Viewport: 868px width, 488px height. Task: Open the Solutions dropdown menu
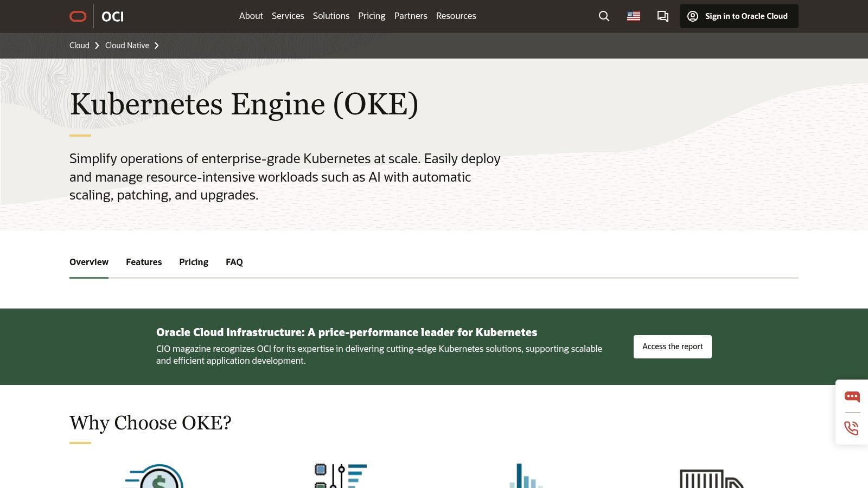[x=331, y=16]
